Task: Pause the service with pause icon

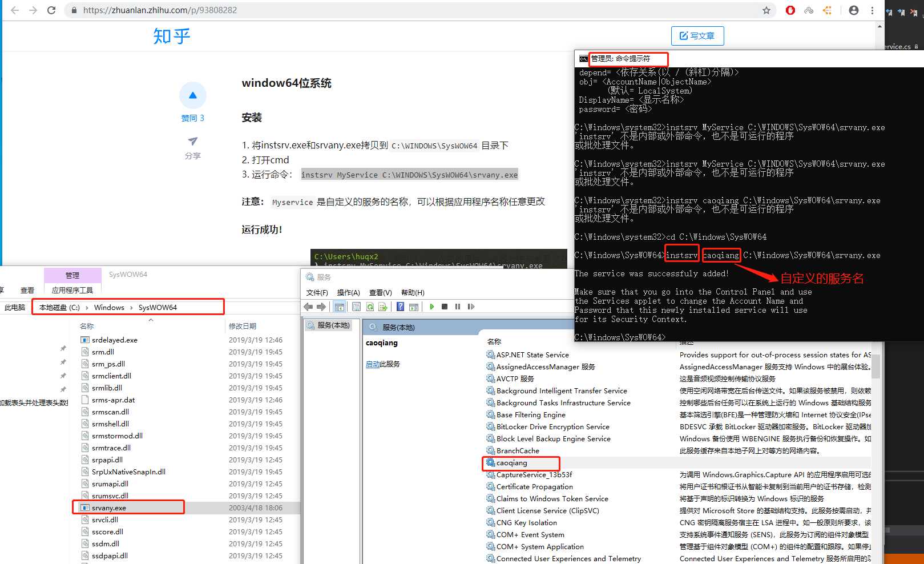Action: tap(458, 307)
